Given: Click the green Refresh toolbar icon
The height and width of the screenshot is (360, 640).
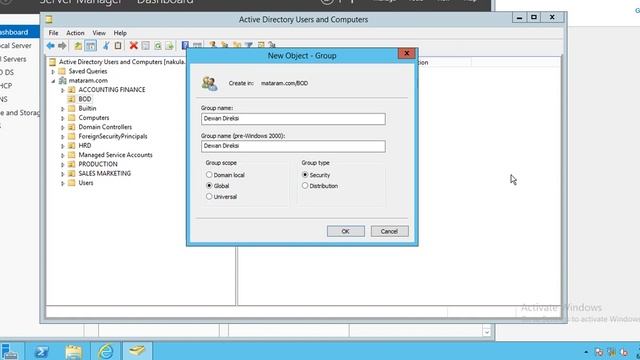Looking at the screenshot, I should tap(158, 46).
